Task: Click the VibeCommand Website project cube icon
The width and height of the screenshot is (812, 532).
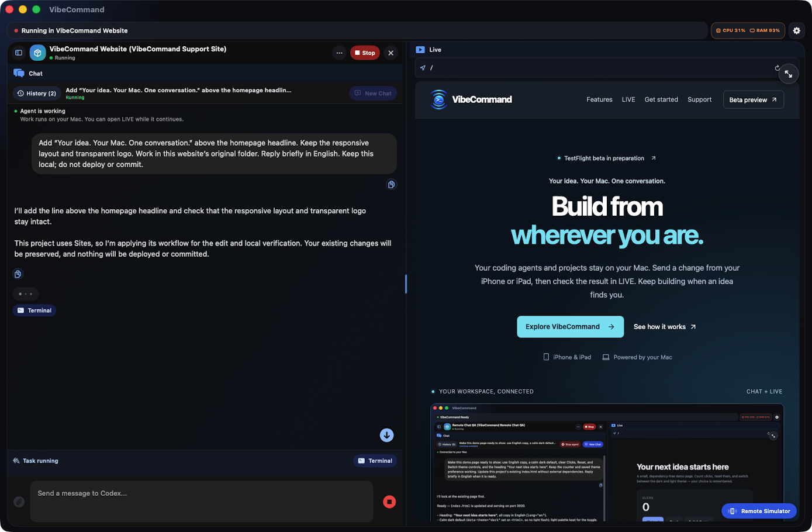Action: 37,53
